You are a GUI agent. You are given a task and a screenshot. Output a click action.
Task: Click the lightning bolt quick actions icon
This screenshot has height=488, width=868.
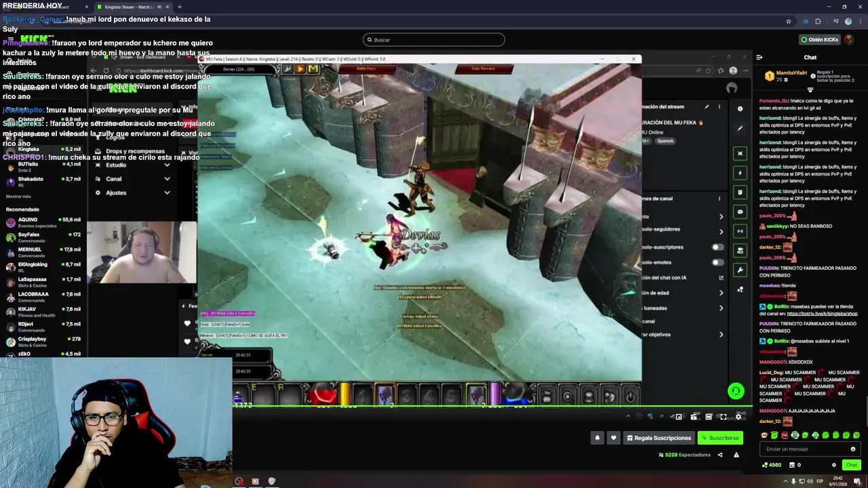(741, 173)
